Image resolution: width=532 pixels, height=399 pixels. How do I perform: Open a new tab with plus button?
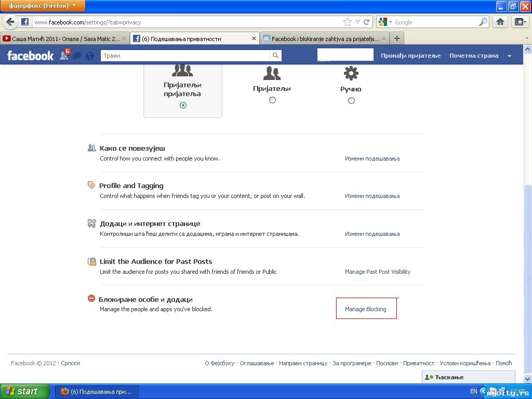396,38
